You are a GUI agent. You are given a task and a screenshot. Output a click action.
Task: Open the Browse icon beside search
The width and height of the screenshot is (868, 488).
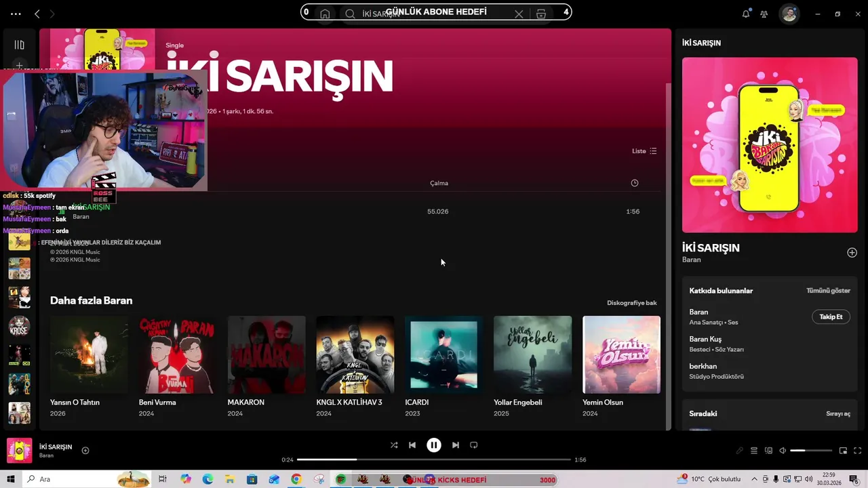pos(540,14)
